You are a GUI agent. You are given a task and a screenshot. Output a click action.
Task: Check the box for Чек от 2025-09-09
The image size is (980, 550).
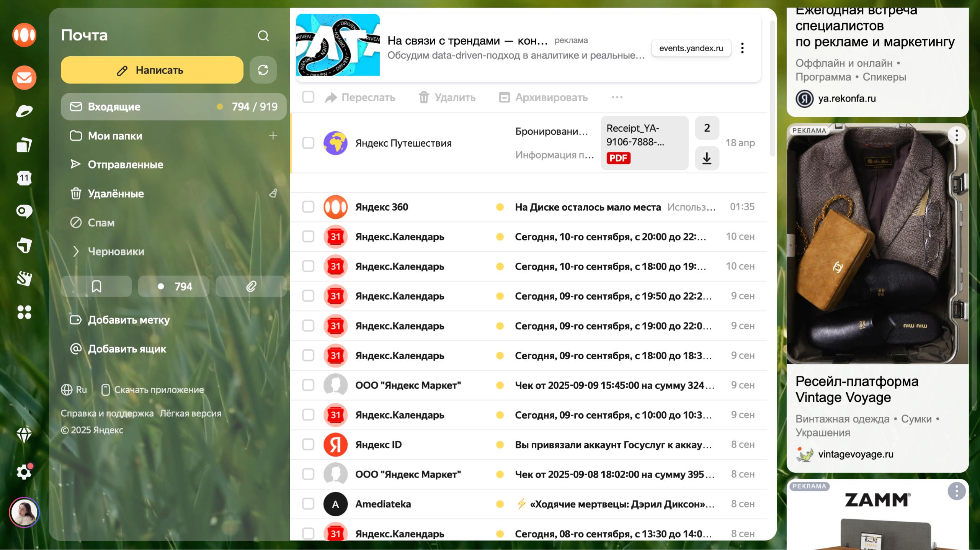[308, 385]
